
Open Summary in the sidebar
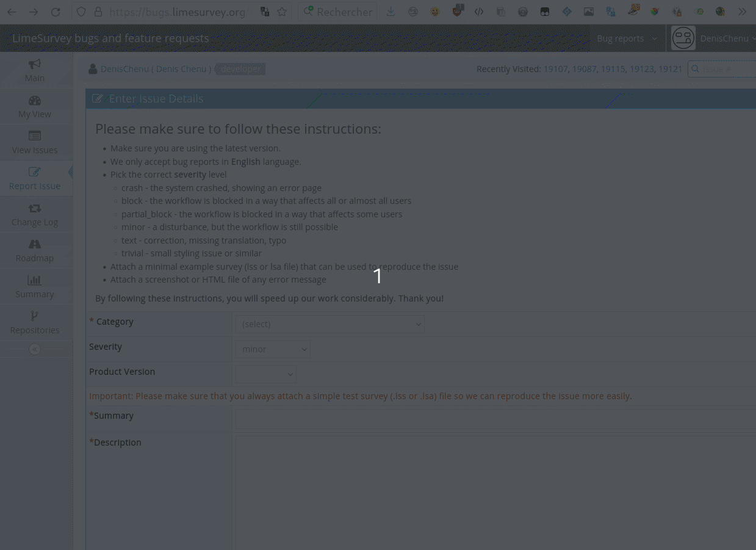click(35, 287)
